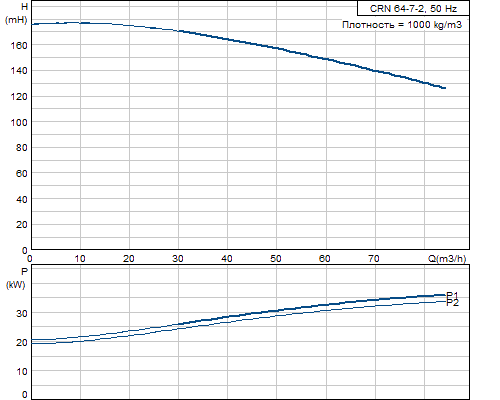Click the P (kW) axis title

point(16,278)
